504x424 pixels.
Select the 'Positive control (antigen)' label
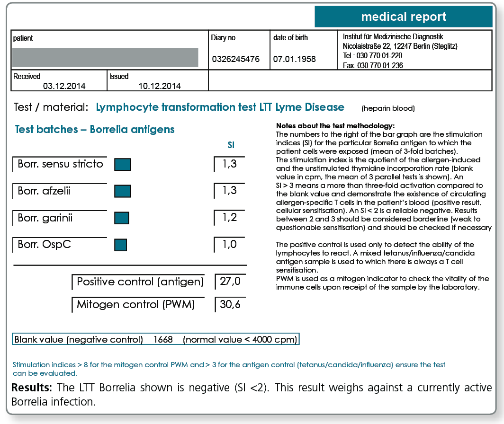pyautogui.click(x=140, y=282)
